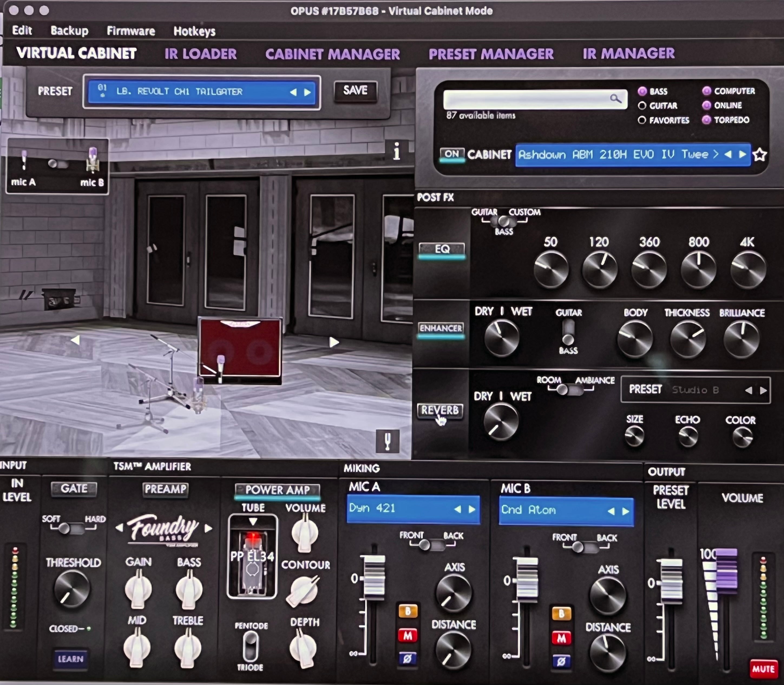The image size is (784, 685).
Task: Mark the Ashdown cabinet as favorite with star
Action: (760, 155)
